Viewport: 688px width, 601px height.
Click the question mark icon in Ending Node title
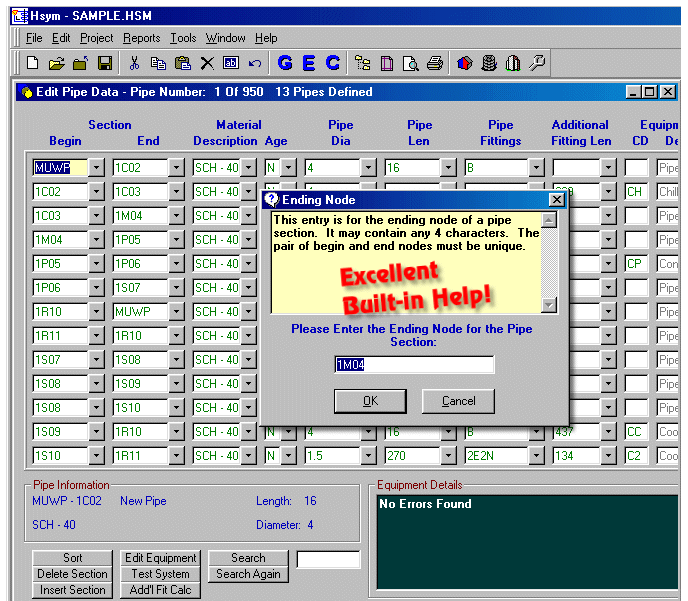point(272,200)
